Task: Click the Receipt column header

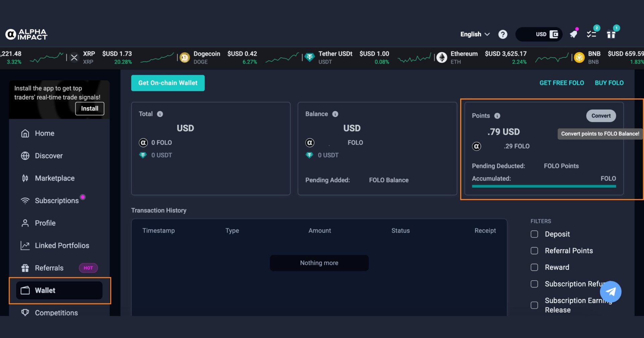Action: 485,231
